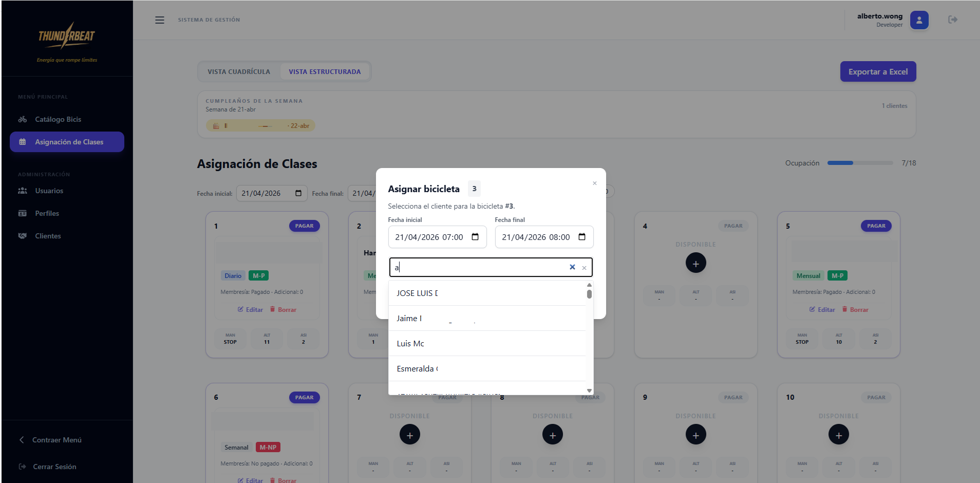Click the MAN STOP tile on card 1
Screen dimensions: 980x483
pos(230,339)
